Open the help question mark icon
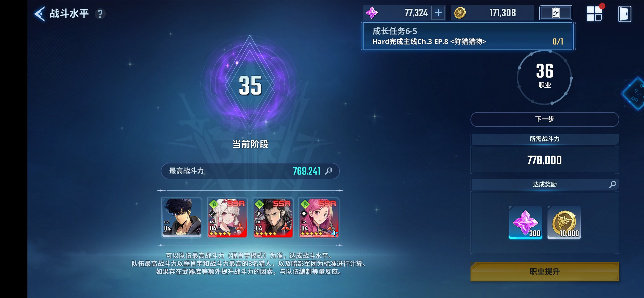 click(100, 14)
